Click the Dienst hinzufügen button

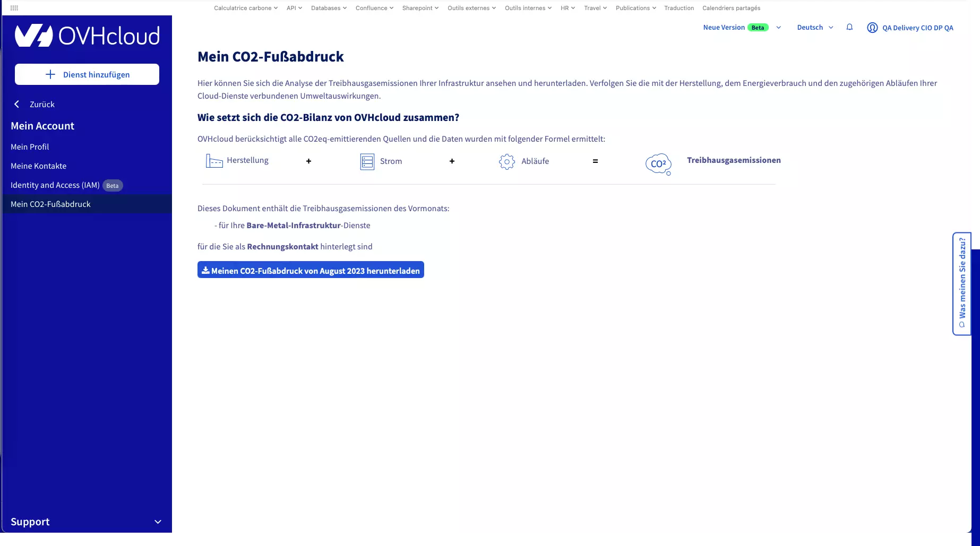[x=87, y=74]
